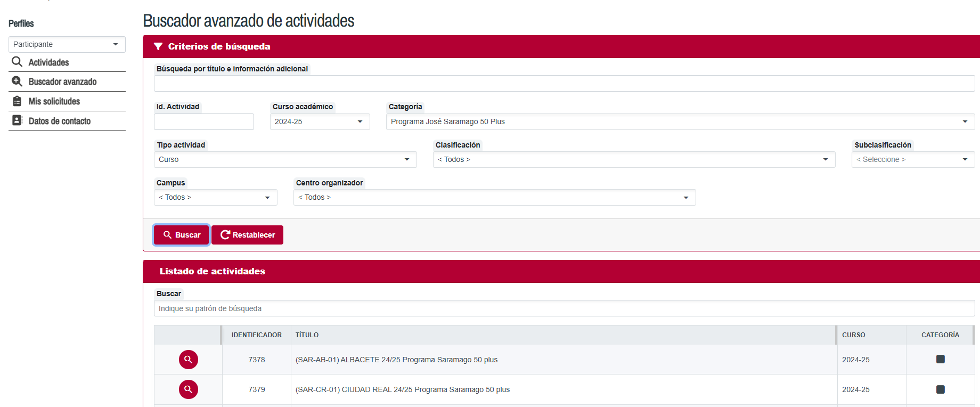
Task: Expand the Campus dropdown
Action: coord(216,197)
